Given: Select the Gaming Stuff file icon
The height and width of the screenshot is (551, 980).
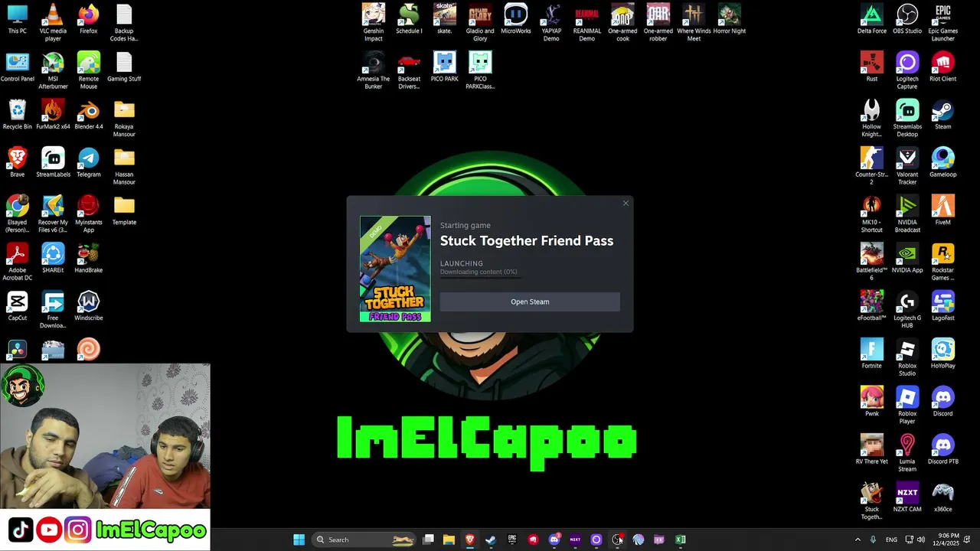Looking at the screenshot, I should point(124,67).
